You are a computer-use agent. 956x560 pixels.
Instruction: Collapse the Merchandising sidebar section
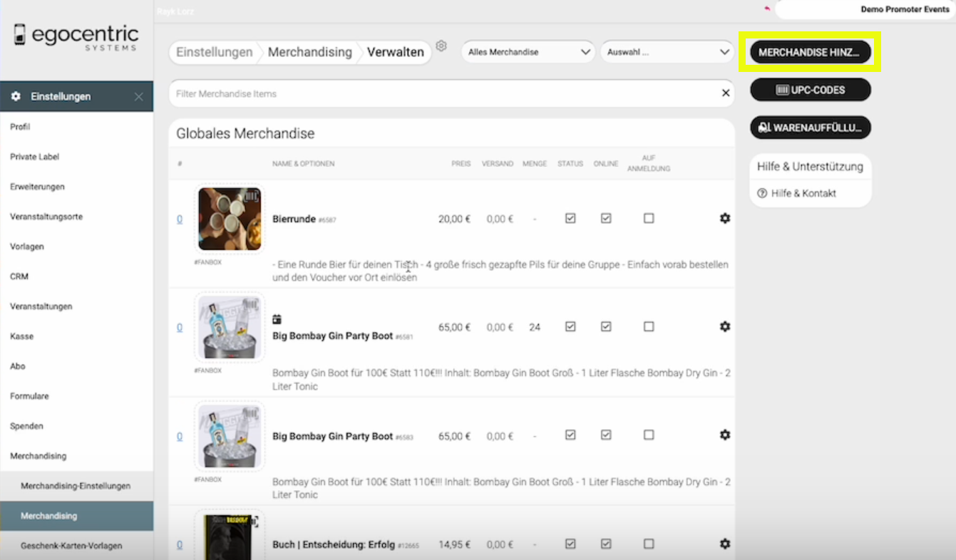point(38,456)
